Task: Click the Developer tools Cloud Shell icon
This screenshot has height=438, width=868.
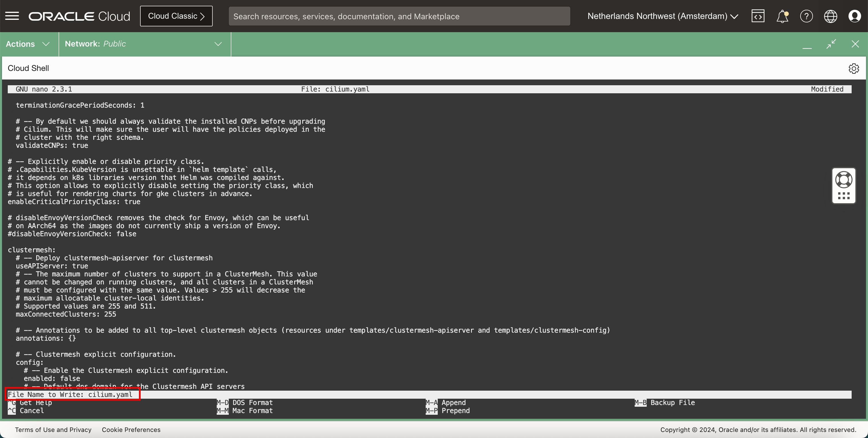Action: (x=758, y=16)
